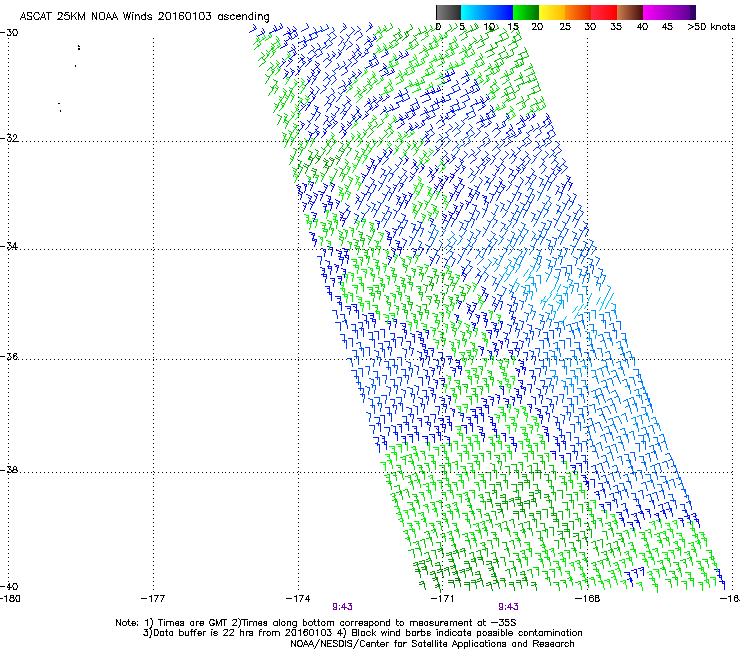Click the '-177' longitude axis label
The width and height of the screenshot is (740, 650).
click(153, 599)
